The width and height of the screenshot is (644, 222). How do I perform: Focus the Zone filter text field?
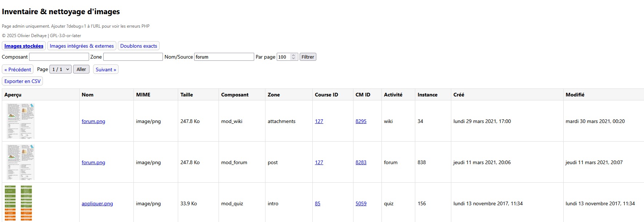click(x=133, y=57)
